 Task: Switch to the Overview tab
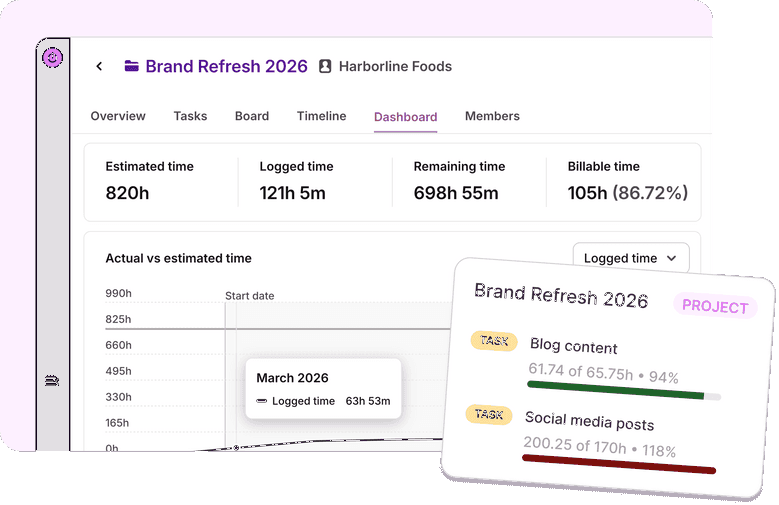pyautogui.click(x=118, y=116)
